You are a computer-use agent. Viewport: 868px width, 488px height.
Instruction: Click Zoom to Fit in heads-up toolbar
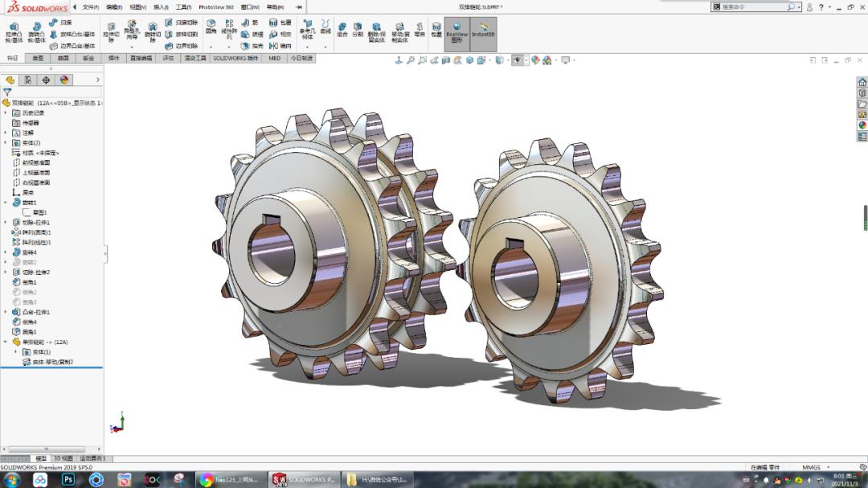click(x=411, y=59)
